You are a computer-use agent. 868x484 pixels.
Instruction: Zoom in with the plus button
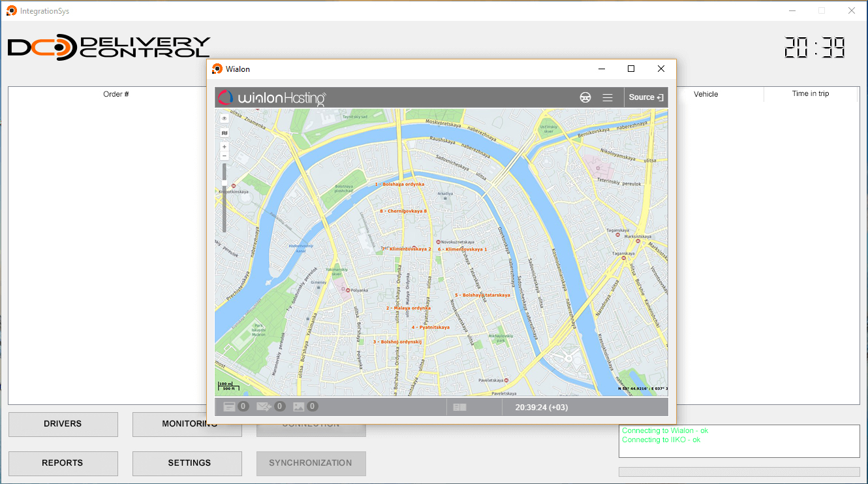[x=225, y=147]
